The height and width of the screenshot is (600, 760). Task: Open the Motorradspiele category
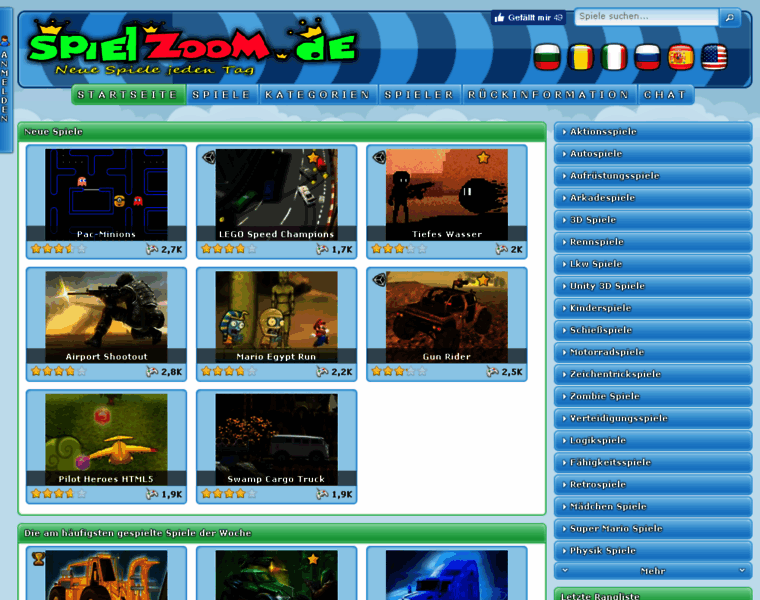click(x=653, y=352)
